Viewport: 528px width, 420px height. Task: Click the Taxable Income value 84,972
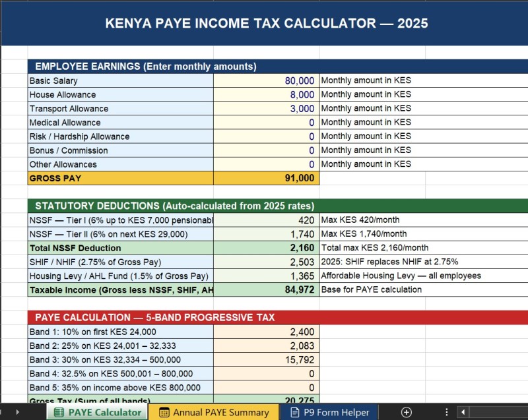(267, 289)
